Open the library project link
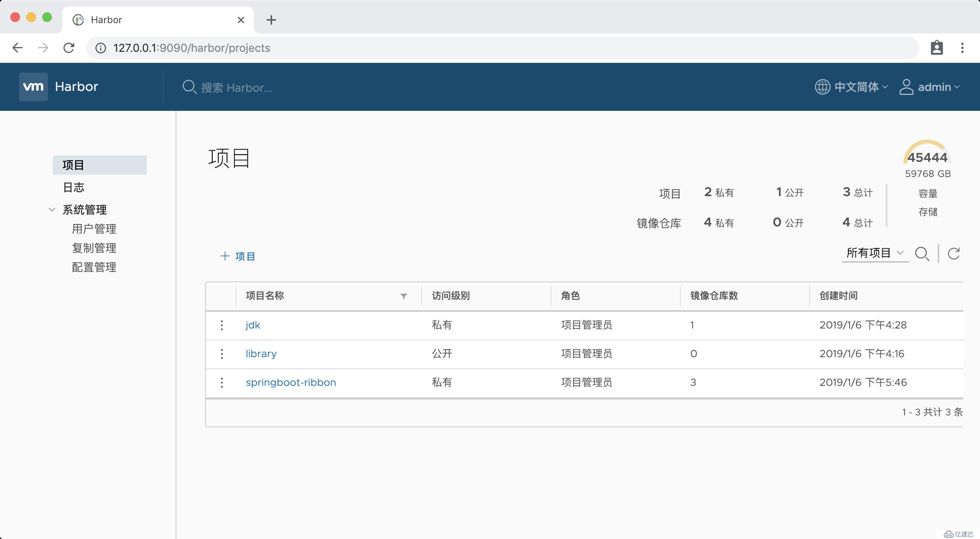 tap(261, 354)
